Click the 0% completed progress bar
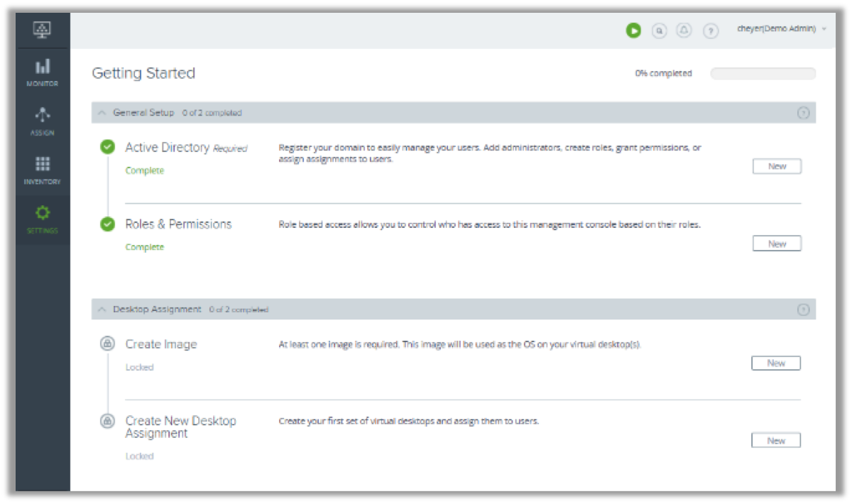852x504 pixels. pyautogui.click(x=763, y=73)
